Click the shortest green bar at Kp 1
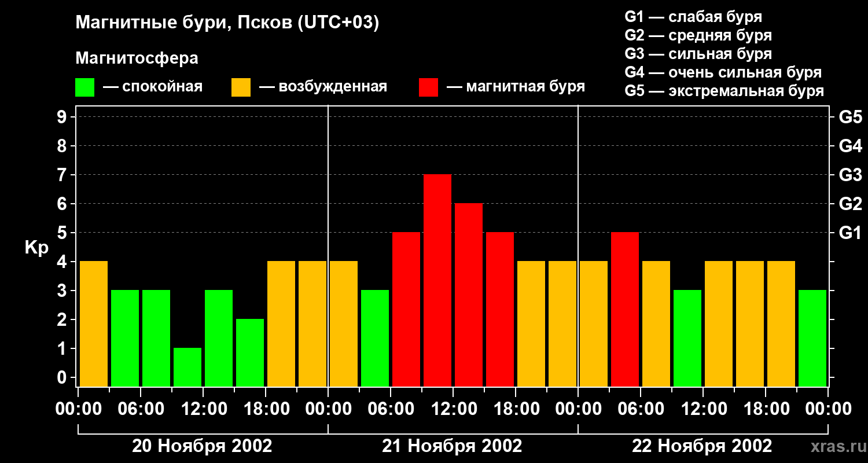This screenshot has width=868, height=463. tap(187, 367)
